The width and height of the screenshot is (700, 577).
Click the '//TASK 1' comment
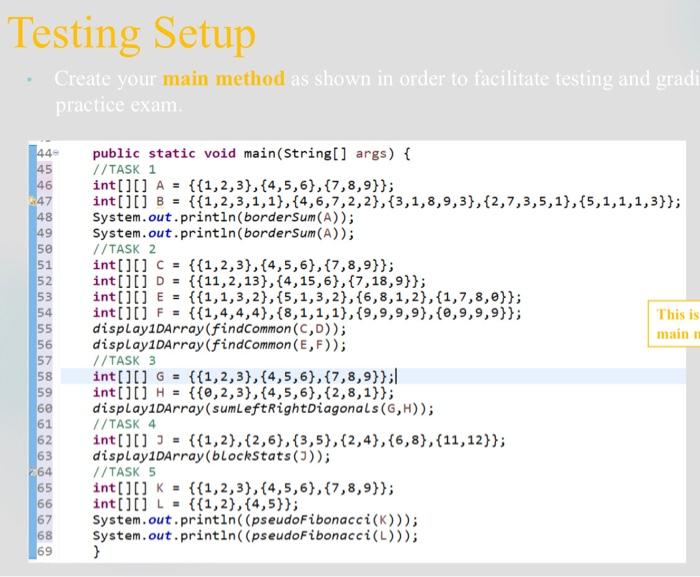pos(124,170)
